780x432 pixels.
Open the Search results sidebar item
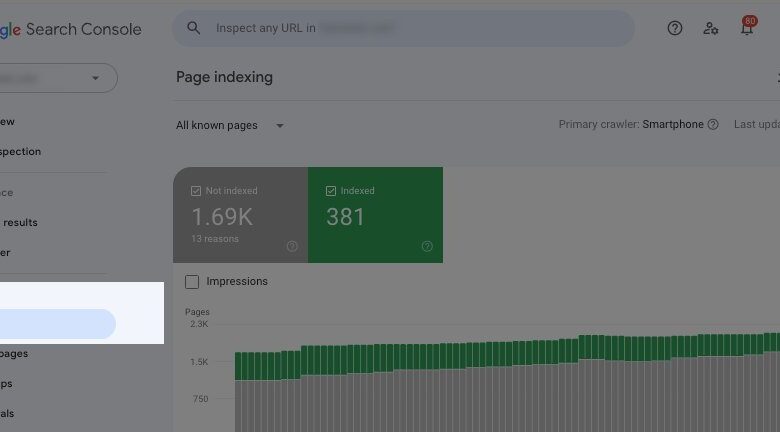coord(18,222)
